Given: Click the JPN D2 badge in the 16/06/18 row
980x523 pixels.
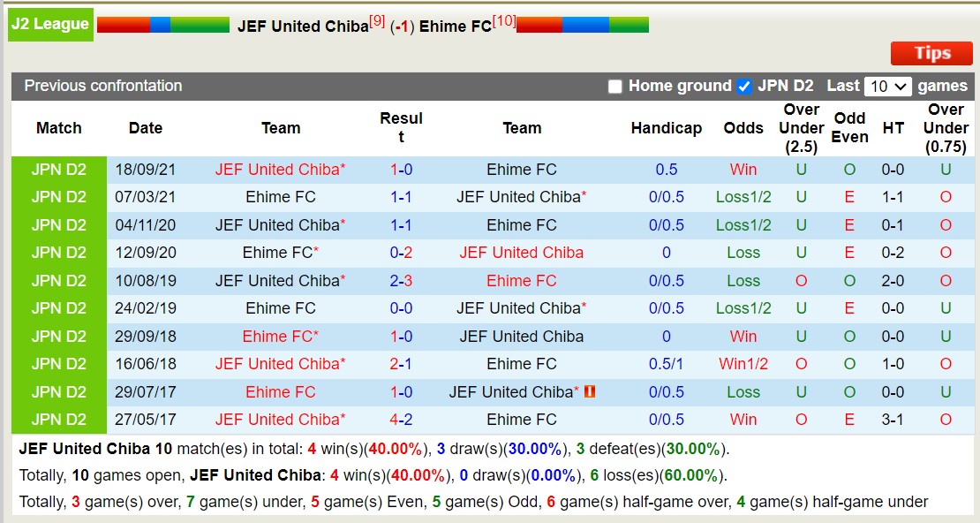Looking at the screenshot, I should pyautogui.click(x=57, y=364).
